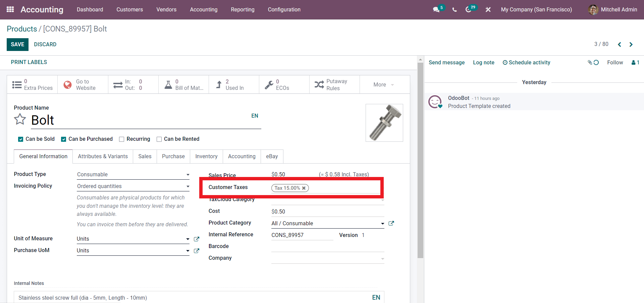Click Print Labels button

tap(29, 62)
